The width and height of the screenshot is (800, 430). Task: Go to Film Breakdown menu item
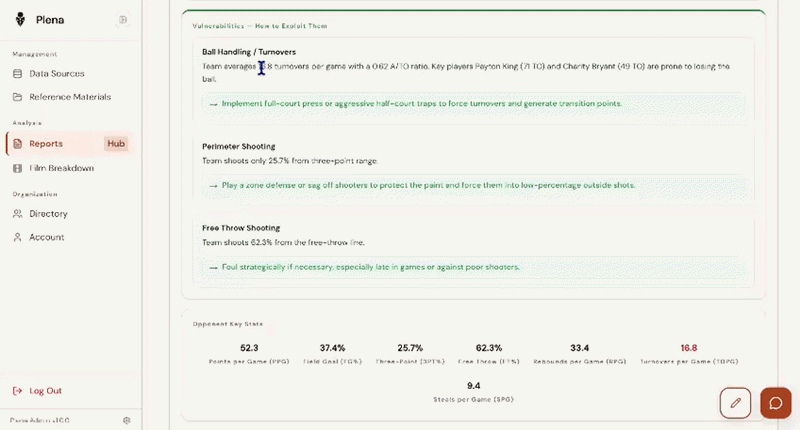point(62,168)
